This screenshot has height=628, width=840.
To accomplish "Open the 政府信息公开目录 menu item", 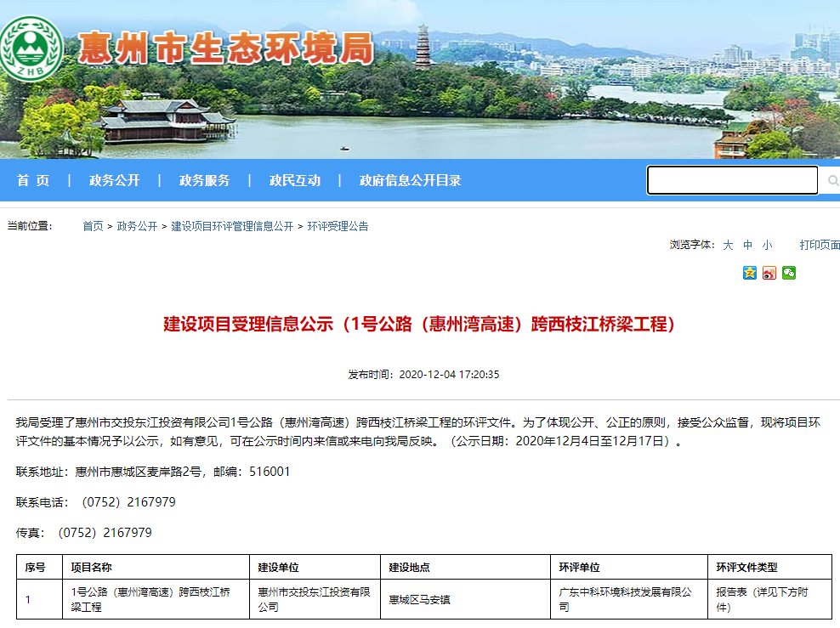I will (x=409, y=180).
